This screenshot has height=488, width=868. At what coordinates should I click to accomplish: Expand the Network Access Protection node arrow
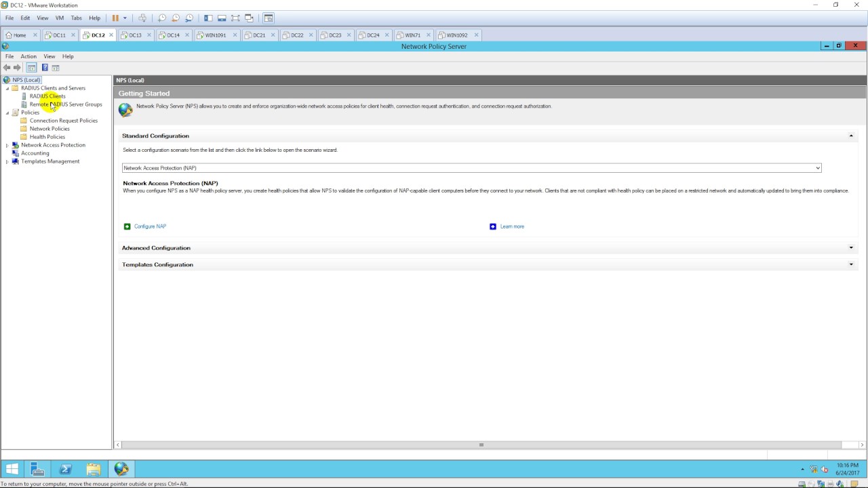pos(7,145)
